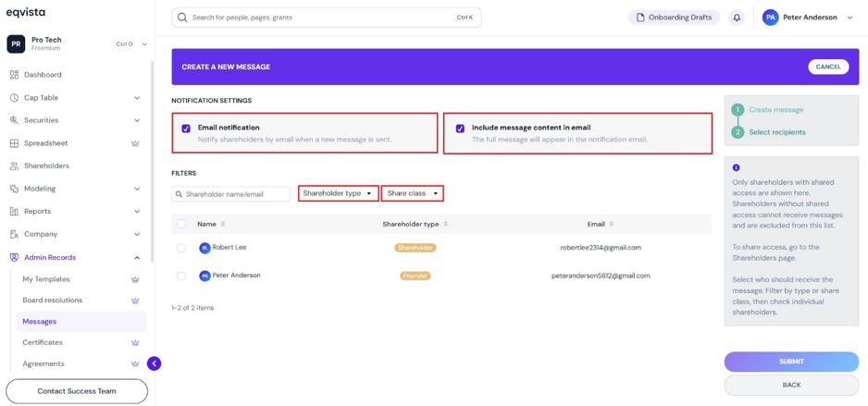Click the info icon in the help panel
This screenshot has width=868, height=406.
[736, 167]
